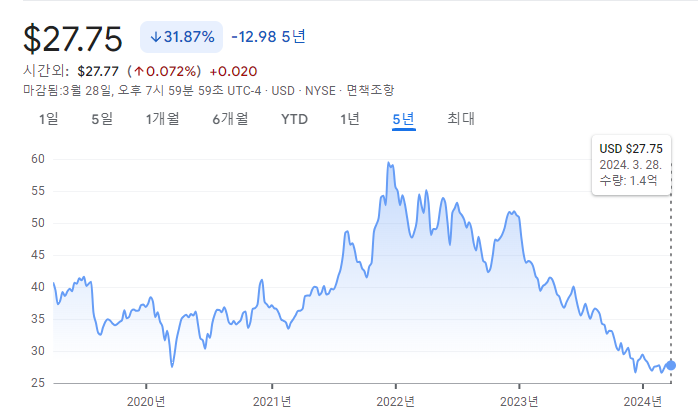
Task: Click the -12.98 5년 change text
Action: pyautogui.click(x=268, y=37)
